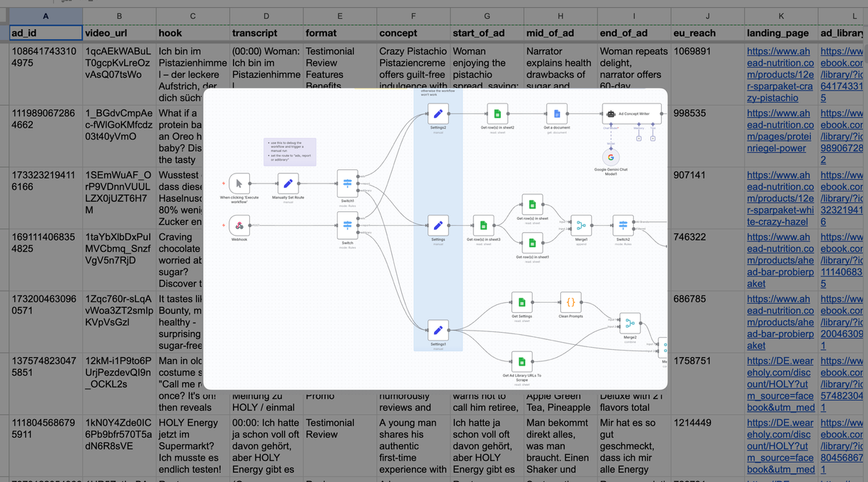Click the 'hook' header cell
This screenshot has height=482, width=868.
click(x=193, y=33)
